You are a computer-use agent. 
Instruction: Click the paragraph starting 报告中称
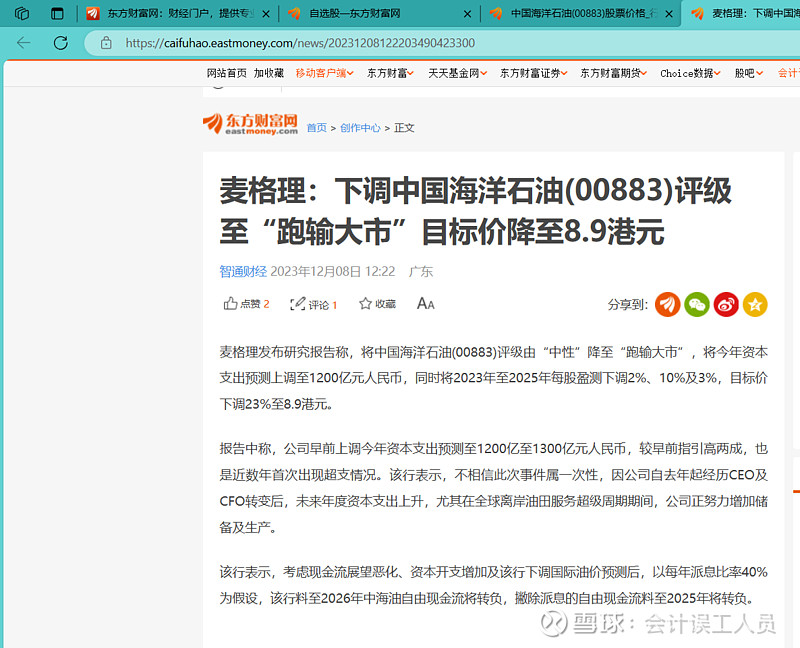tap(493, 488)
